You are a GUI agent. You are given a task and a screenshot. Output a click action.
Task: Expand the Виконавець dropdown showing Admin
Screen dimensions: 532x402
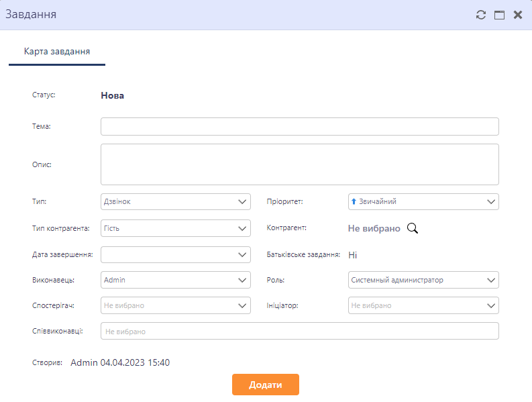175,279
